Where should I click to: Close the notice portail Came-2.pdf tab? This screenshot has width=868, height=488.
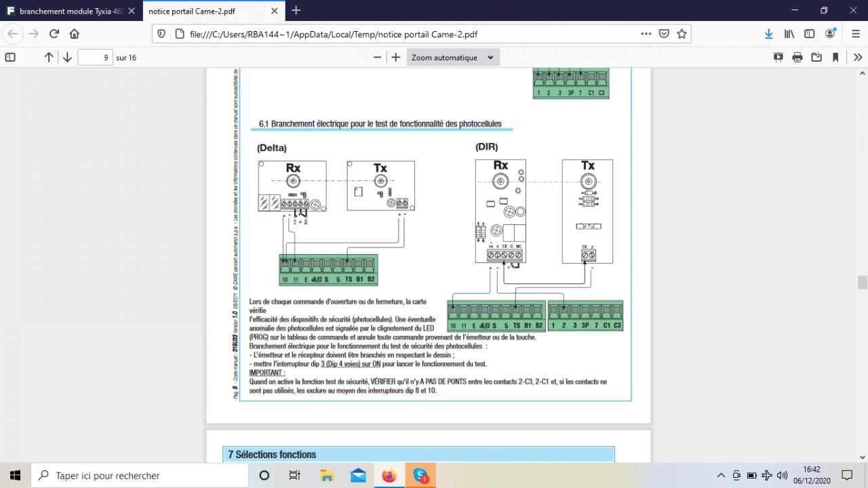pyautogui.click(x=273, y=11)
